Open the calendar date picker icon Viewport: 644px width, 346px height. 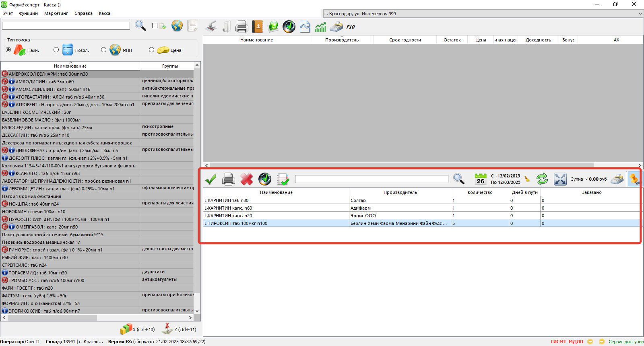pyautogui.click(x=481, y=179)
